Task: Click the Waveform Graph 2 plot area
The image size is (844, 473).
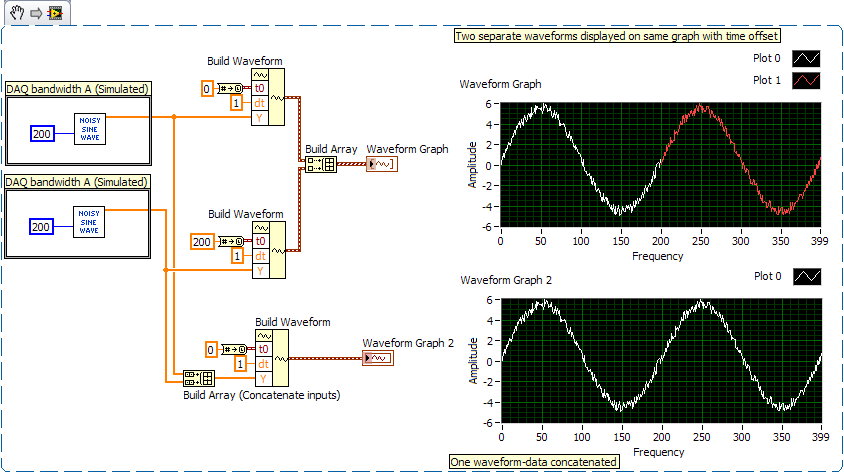Action: [x=662, y=361]
